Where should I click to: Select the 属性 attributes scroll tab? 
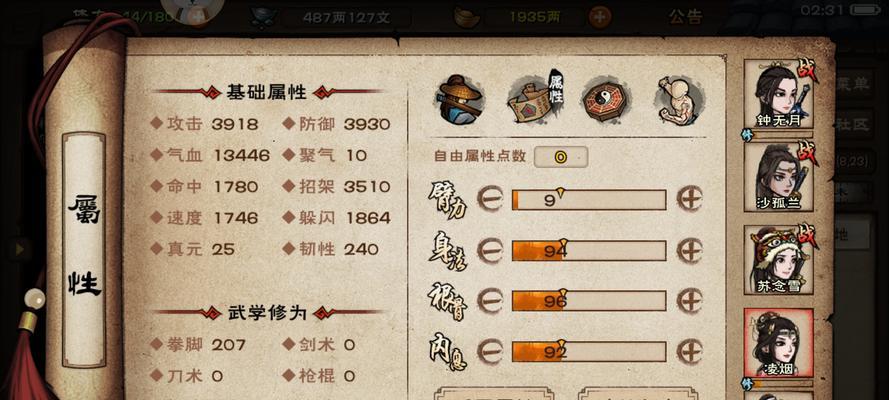coord(535,97)
